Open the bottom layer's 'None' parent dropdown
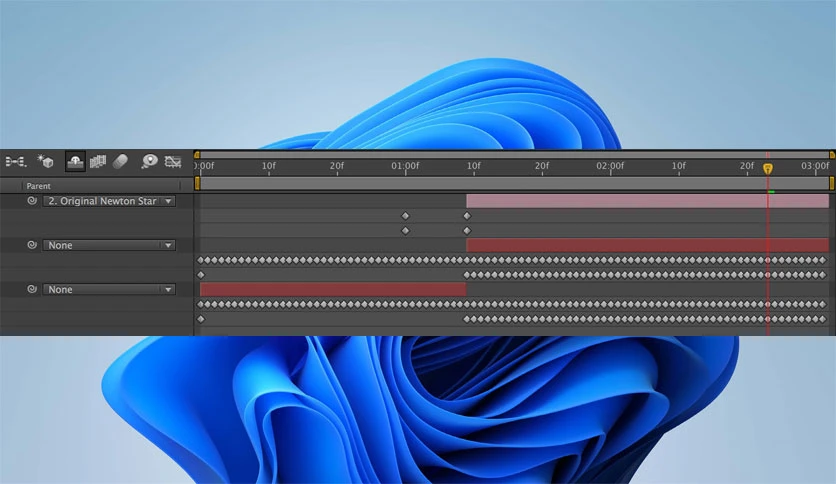 click(x=109, y=289)
